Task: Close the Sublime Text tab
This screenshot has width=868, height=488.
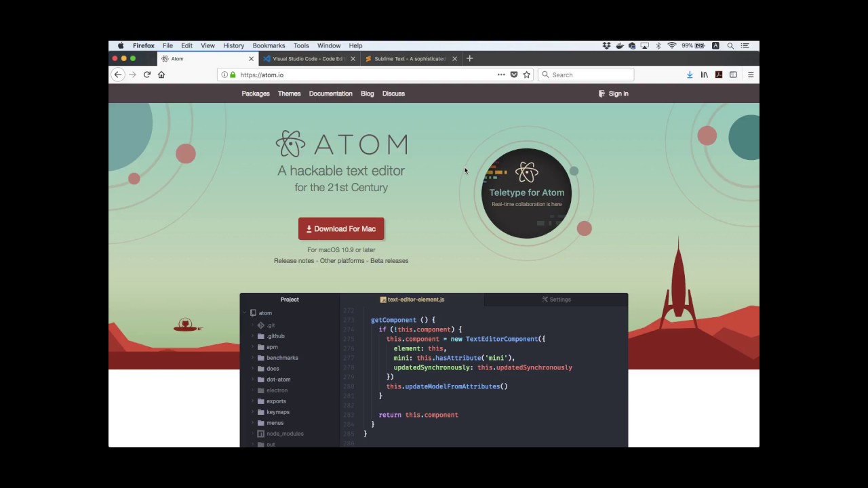Action: tap(454, 59)
